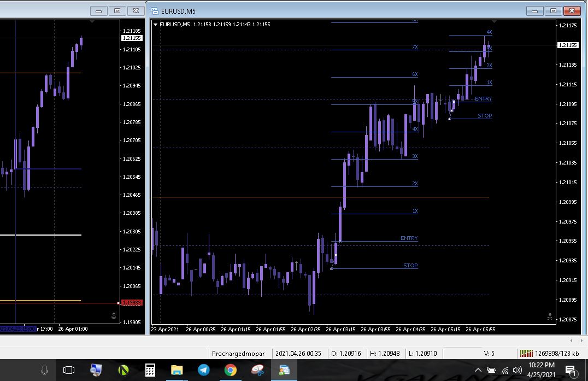The height and width of the screenshot is (381, 588).
Task: Select the orange horizontal line on EURUSD chart
Action: (320, 197)
